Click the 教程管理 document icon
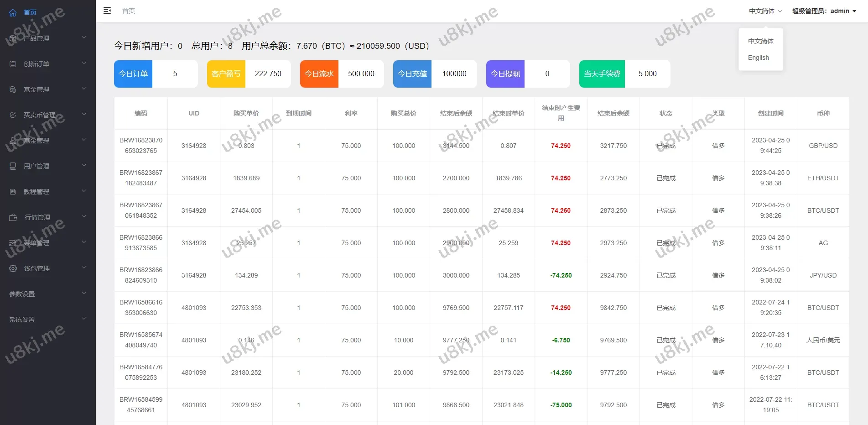Screen dimensions: 868x425 pos(13,192)
